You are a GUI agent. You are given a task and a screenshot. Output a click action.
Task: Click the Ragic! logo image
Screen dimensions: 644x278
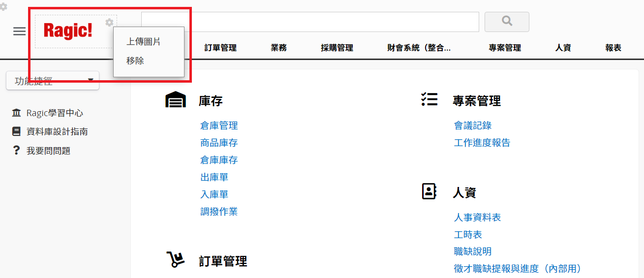point(68,31)
